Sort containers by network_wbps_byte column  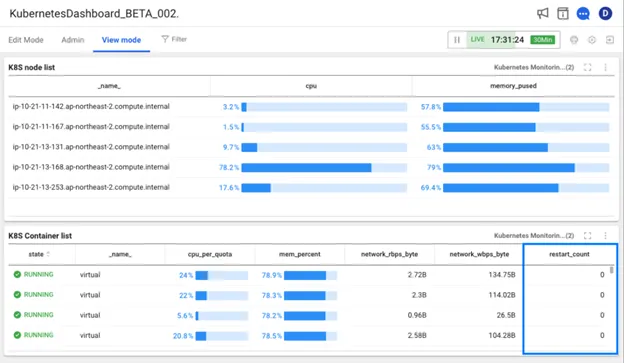tap(479, 254)
